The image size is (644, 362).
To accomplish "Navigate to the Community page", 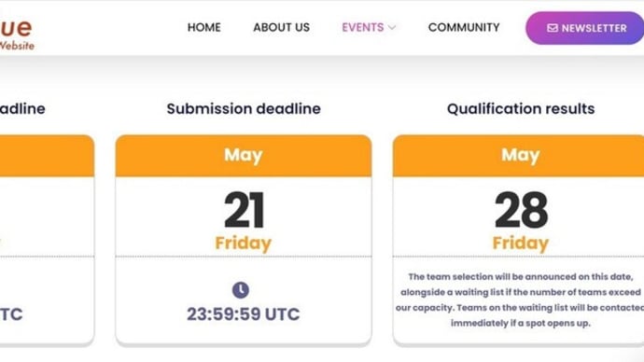I will pos(464,27).
